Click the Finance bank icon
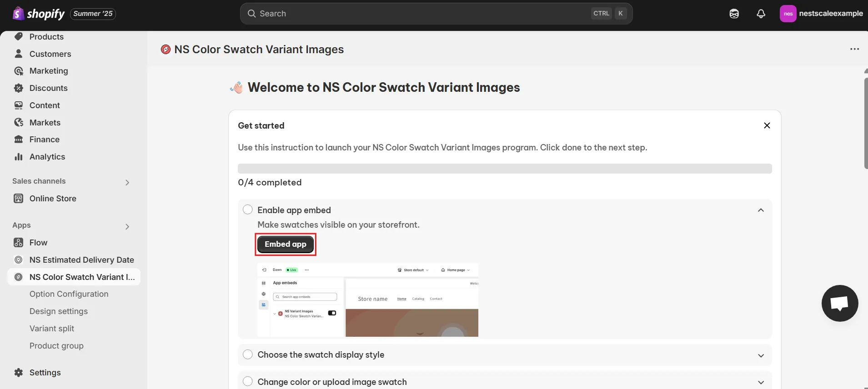 coord(19,140)
